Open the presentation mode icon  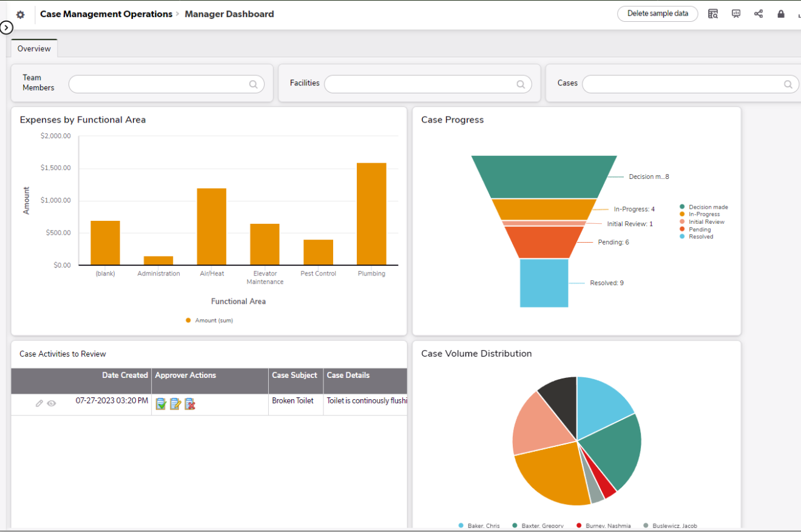coord(736,14)
